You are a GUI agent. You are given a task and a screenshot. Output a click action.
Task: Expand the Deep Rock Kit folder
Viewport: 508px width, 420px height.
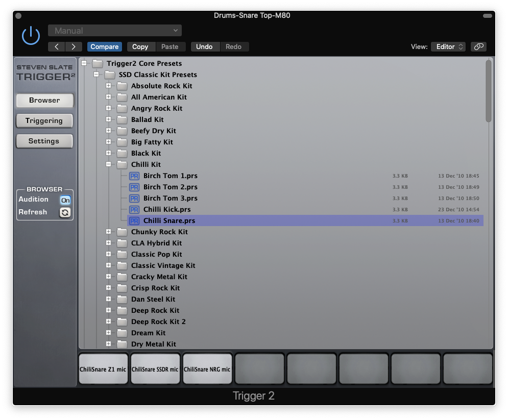pyautogui.click(x=108, y=310)
